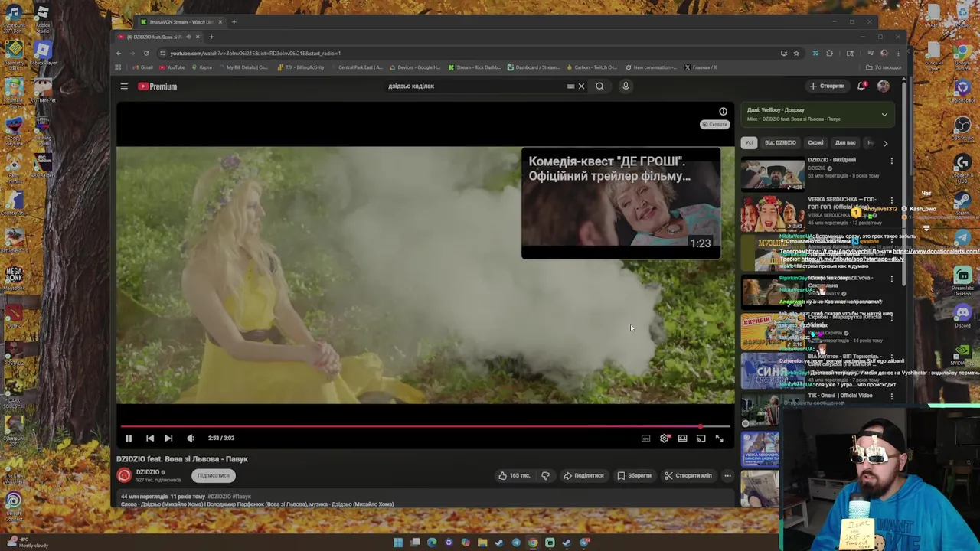Viewport: 980px width, 551px height.
Task: Open a new Chrome tab
Action: coord(211,37)
